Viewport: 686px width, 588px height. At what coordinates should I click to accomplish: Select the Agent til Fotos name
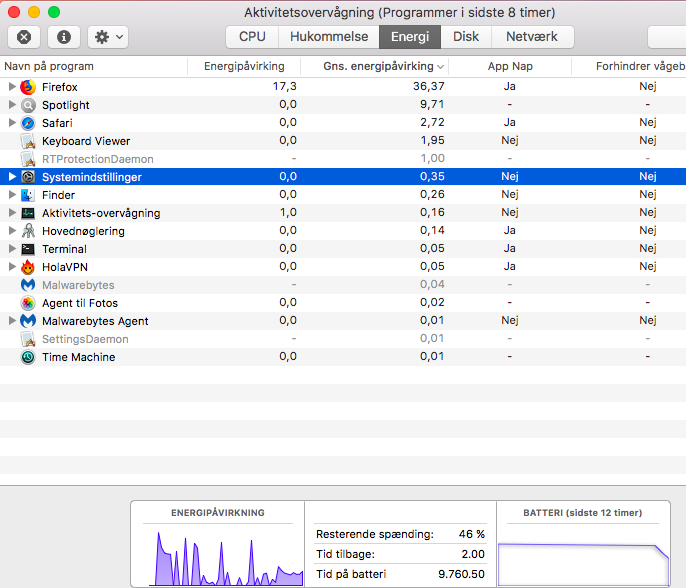pos(80,303)
